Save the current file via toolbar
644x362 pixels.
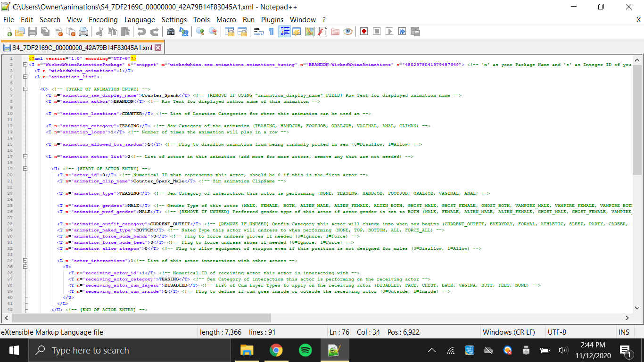click(32, 32)
